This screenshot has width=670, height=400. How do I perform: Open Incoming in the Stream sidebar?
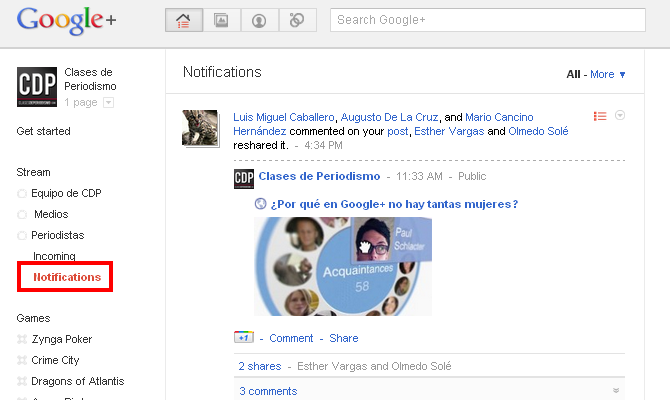(x=54, y=256)
